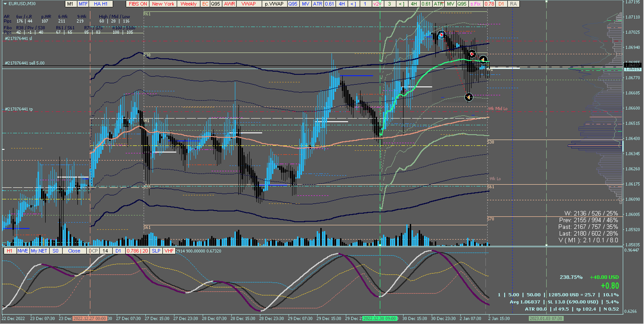Expand the EURUSD,M30 chart menu arrow

pos(5,4)
